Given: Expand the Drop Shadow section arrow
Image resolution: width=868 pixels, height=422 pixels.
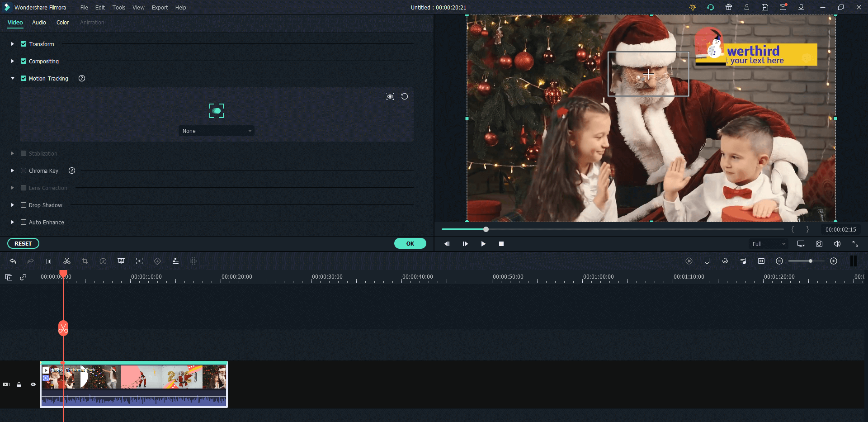Looking at the screenshot, I should [x=13, y=205].
